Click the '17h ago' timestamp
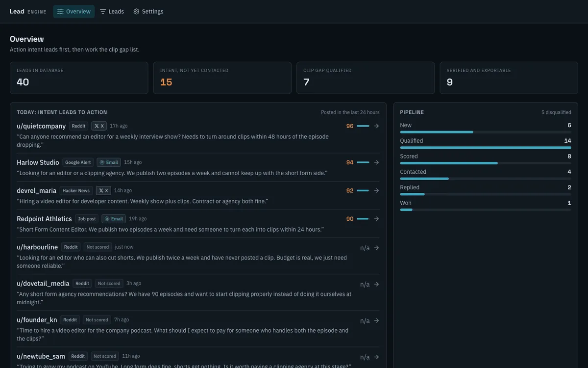Screen dimensions: 588x368 point(119,126)
